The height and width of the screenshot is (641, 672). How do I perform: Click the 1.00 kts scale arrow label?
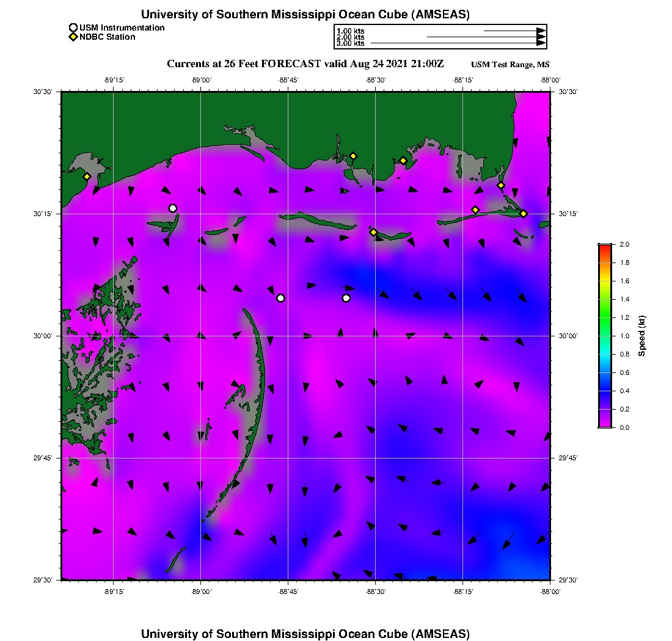(x=350, y=31)
